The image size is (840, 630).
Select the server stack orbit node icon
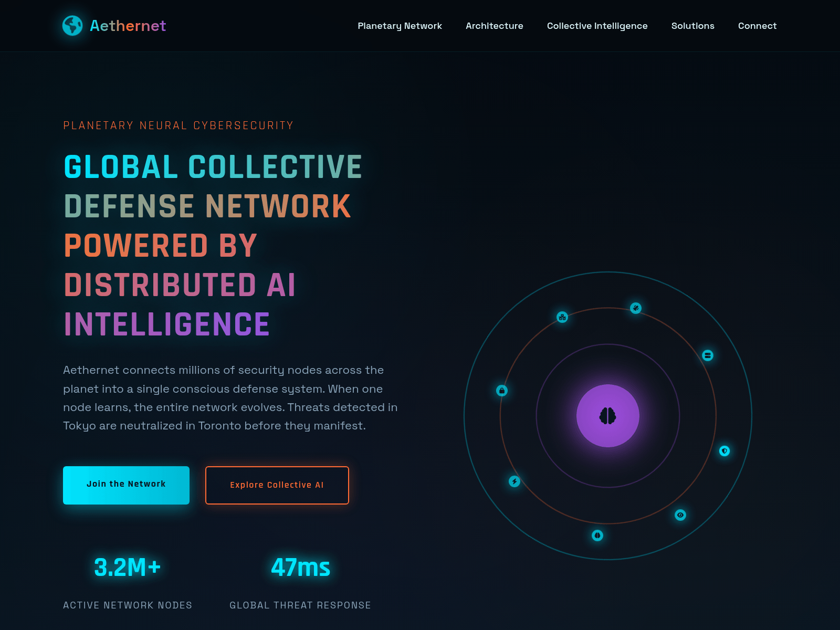point(708,355)
